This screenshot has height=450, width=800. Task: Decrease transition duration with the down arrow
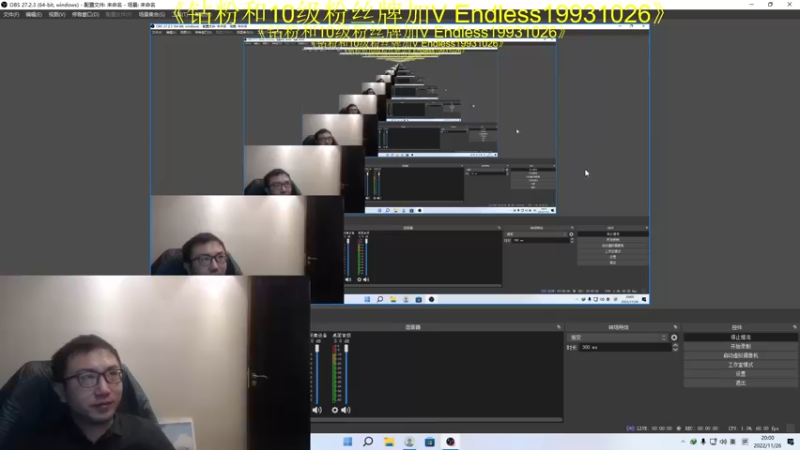coord(675,349)
